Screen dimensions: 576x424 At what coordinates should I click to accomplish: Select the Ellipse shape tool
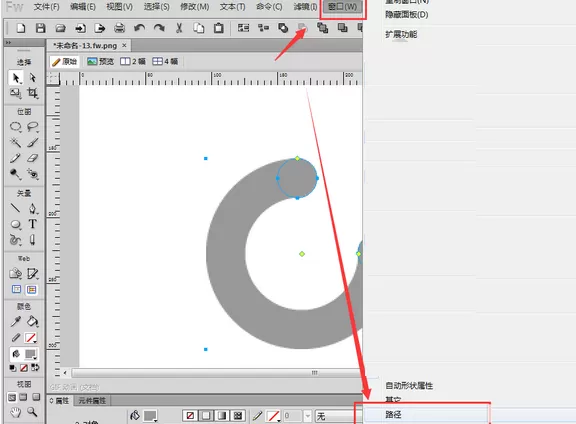pyautogui.click(x=15, y=224)
